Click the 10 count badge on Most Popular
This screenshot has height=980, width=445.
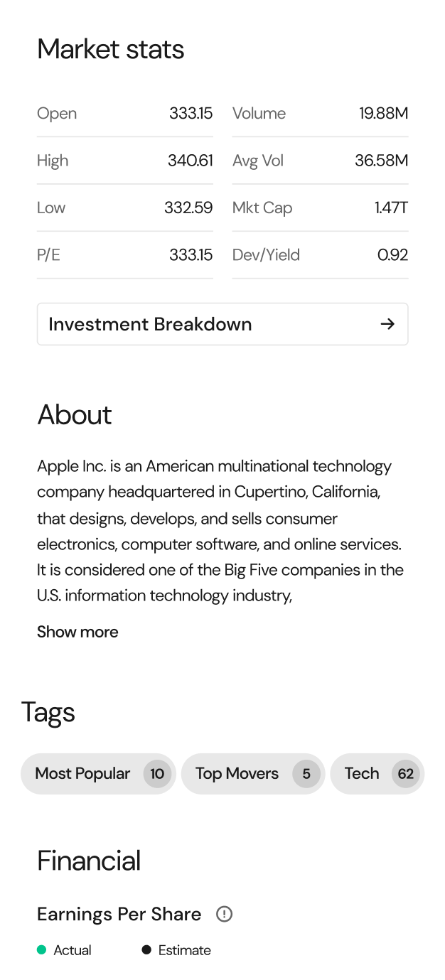(x=157, y=773)
